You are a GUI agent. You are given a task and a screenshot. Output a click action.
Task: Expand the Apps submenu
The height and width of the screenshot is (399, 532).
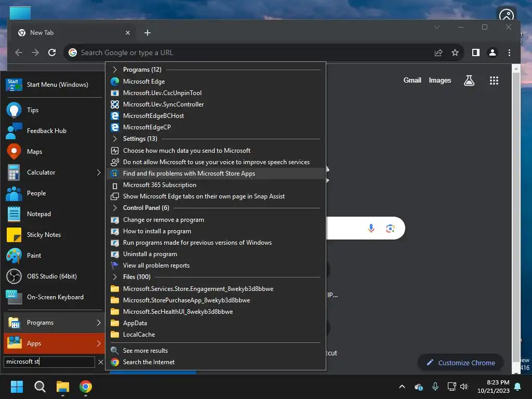[98, 343]
